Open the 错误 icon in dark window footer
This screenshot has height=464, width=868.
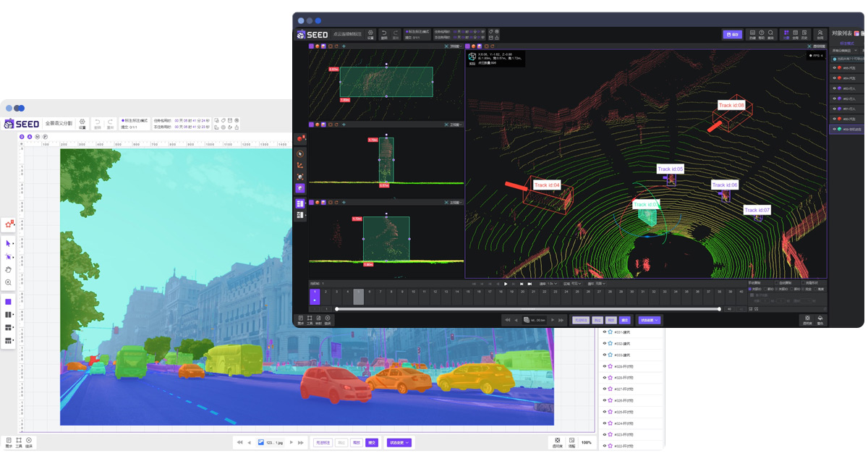[328, 319]
